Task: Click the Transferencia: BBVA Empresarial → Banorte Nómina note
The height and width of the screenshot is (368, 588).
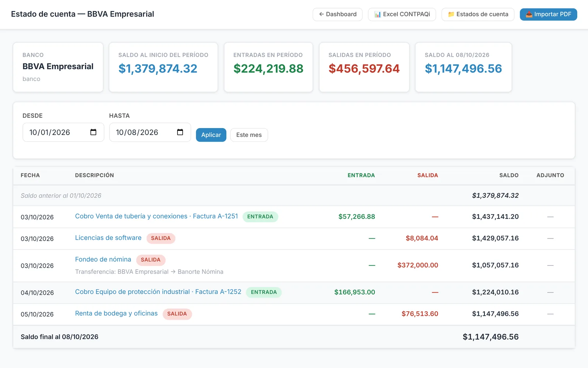Action: (x=149, y=272)
